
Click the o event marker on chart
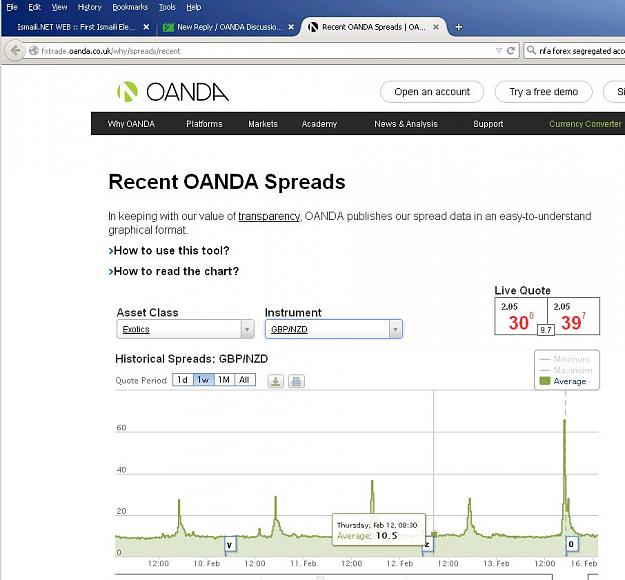572,545
